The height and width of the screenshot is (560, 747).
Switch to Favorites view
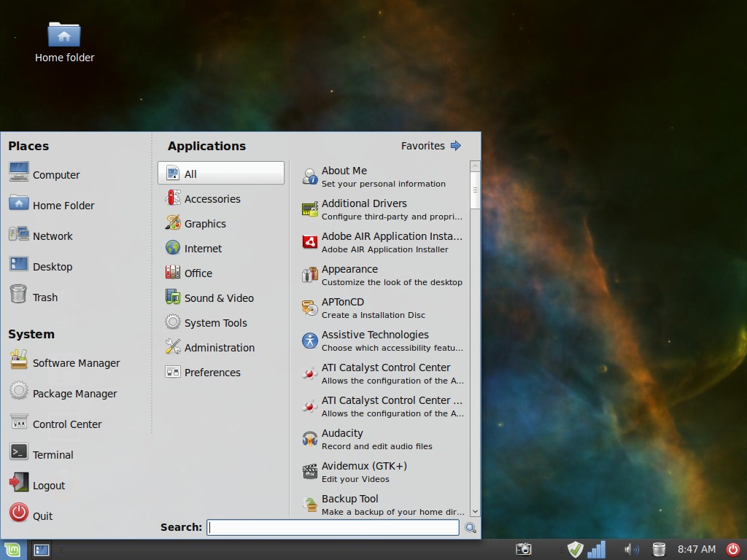point(431,146)
